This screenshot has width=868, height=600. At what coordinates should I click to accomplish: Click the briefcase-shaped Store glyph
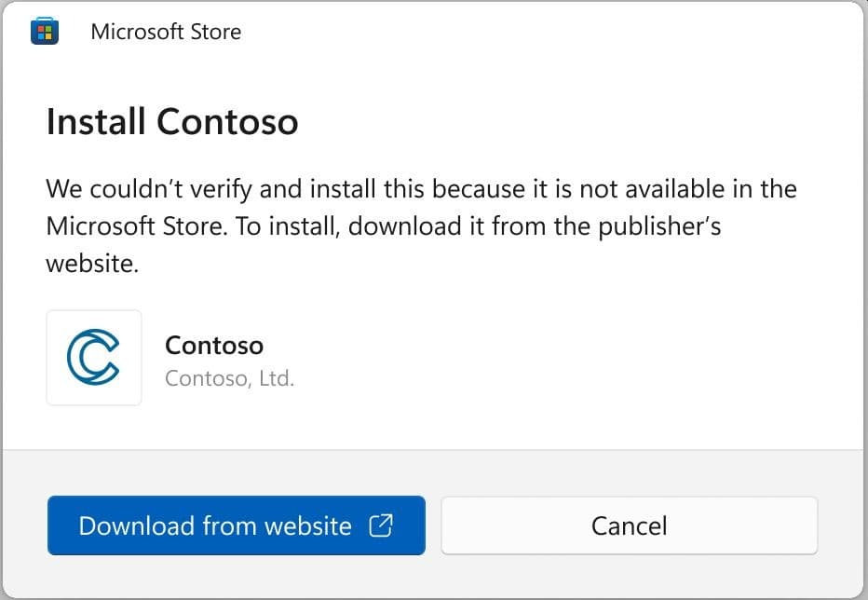pyautogui.click(x=46, y=31)
